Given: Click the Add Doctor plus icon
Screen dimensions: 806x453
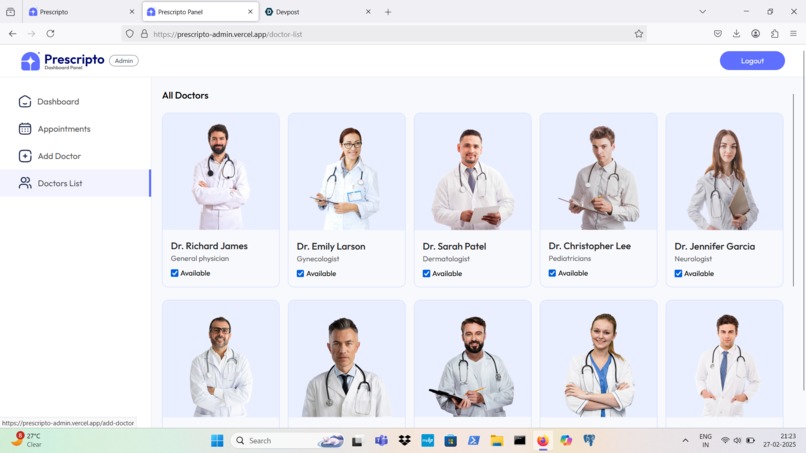Looking at the screenshot, I should [25, 156].
